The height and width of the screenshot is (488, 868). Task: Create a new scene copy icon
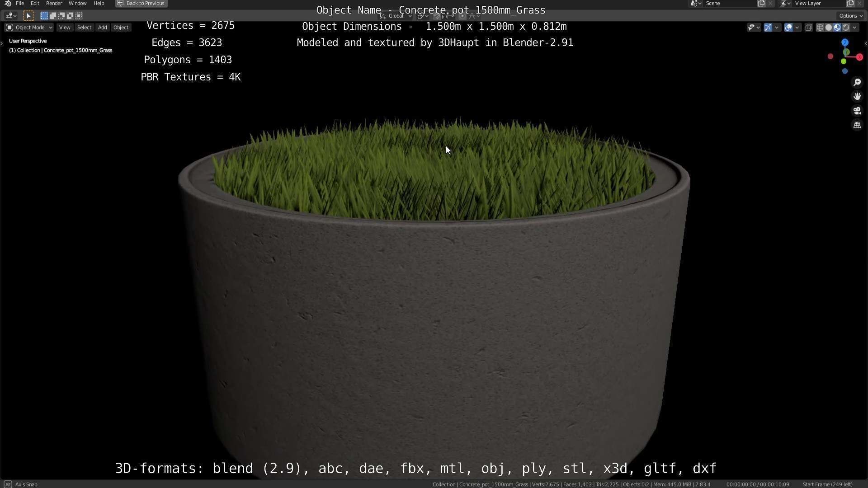click(x=761, y=3)
